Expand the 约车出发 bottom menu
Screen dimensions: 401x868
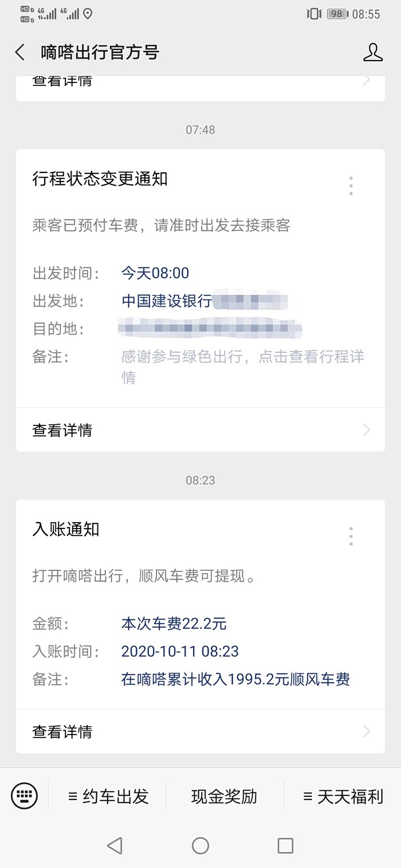click(x=108, y=796)
